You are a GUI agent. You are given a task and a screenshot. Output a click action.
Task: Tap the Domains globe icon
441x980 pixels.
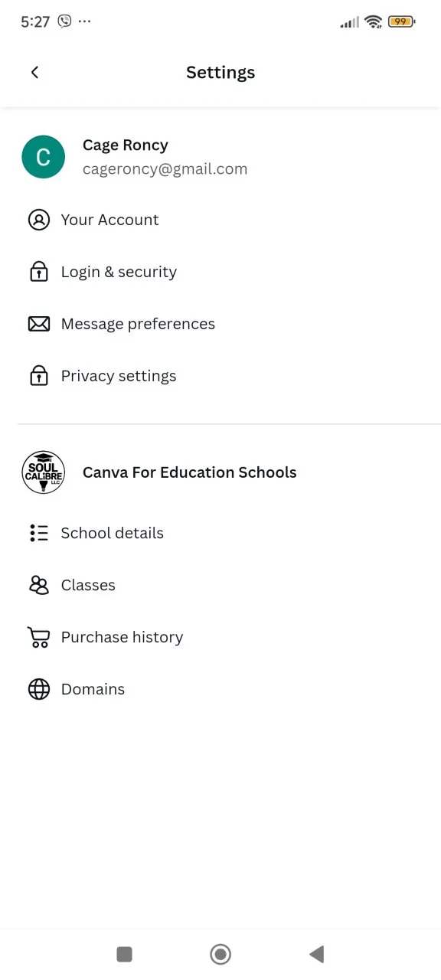[x=39, y=689]
